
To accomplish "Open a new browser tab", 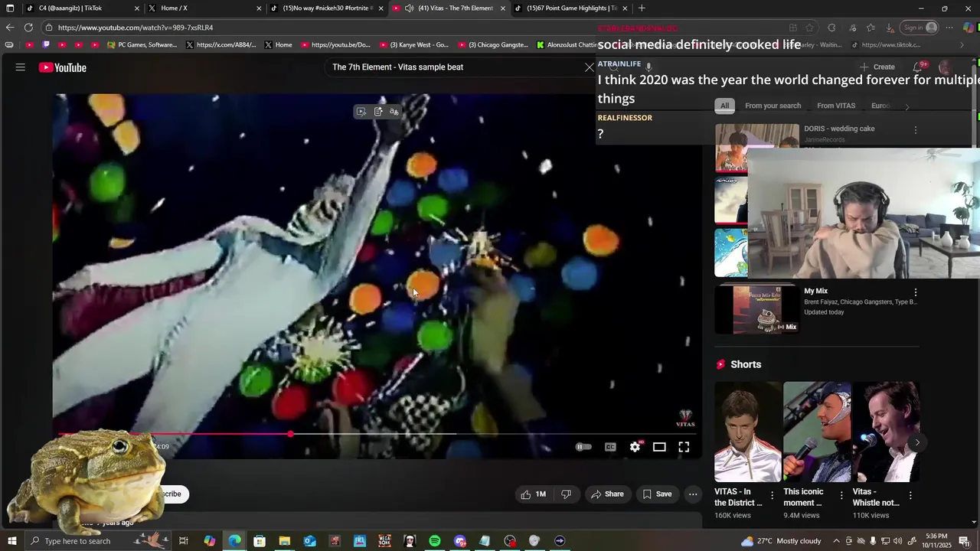I will pyautogui.click(x=642, y=8).
